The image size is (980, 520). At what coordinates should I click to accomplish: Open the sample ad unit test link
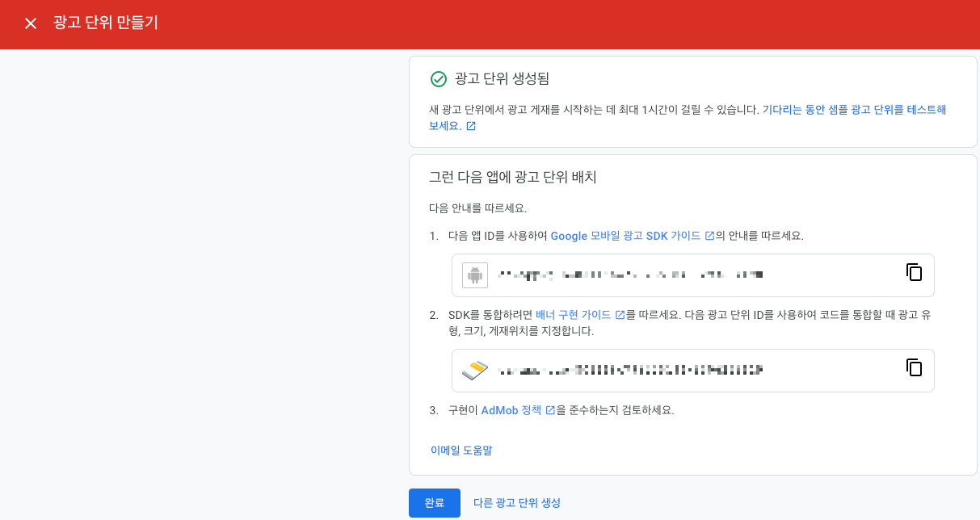[688, 118]
